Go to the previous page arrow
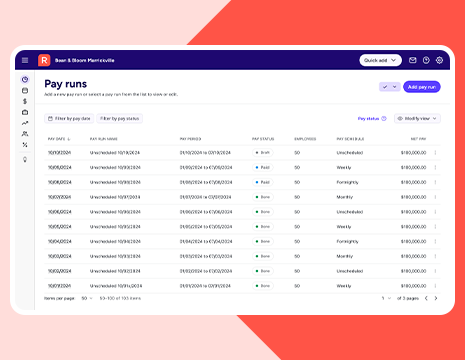This screenshot has height=360, width=465. (426, 298)
